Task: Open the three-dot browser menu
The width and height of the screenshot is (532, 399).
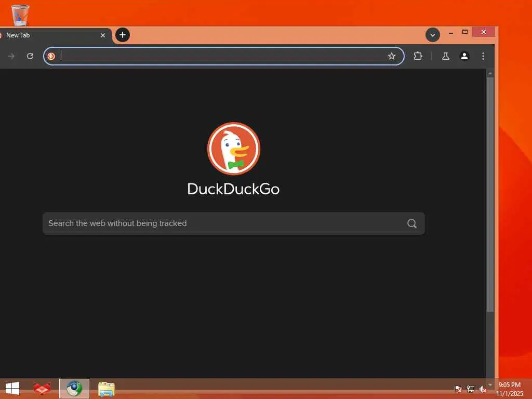Action: coord(483,56)
